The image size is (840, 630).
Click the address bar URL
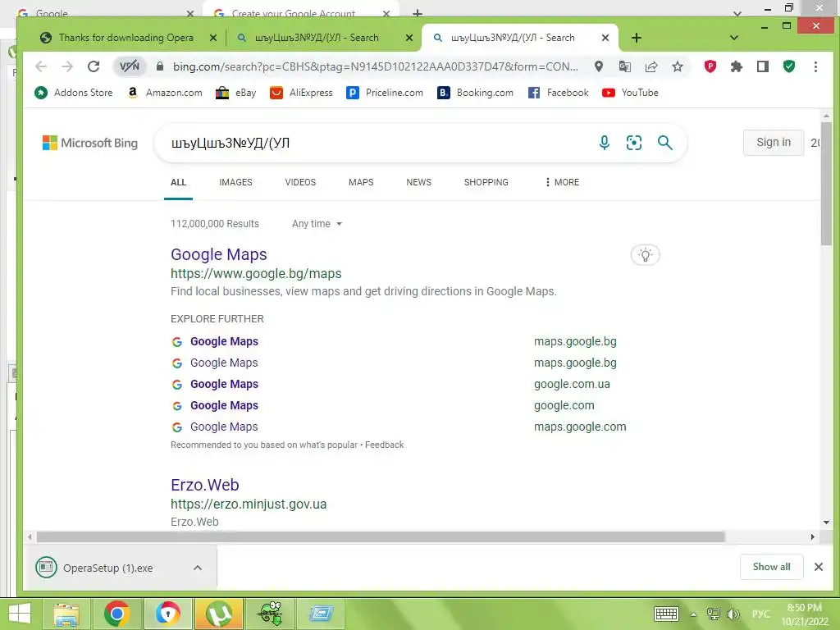point(375,66)
